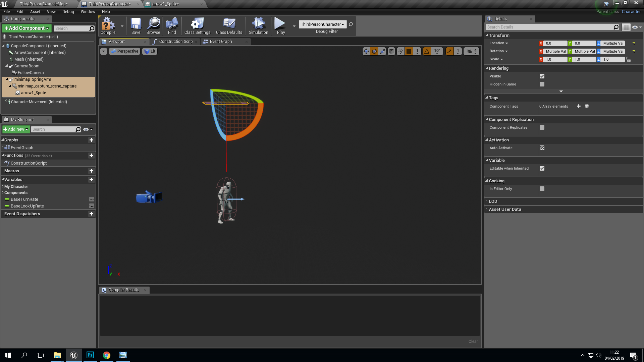The height and width of the screenshot is (362, 644).
Task: Select the translate gizmo tool in viewport
Action: 366,51
